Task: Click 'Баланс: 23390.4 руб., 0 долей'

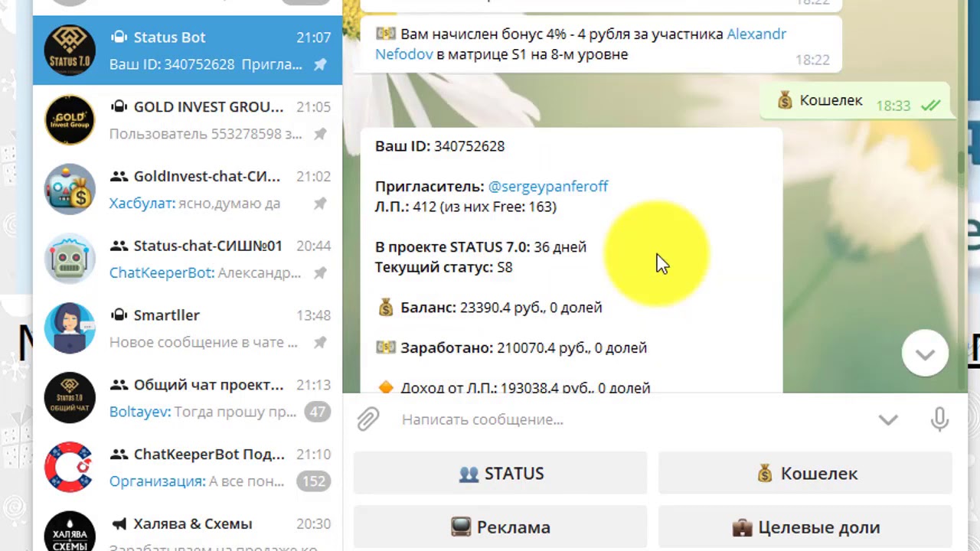Action: [x=501, y=308]
